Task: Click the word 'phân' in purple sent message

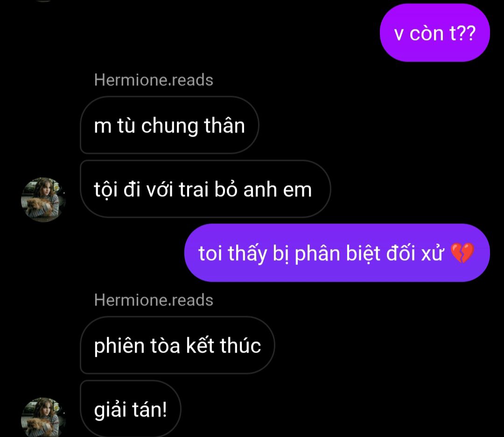Action: (317, 254)
